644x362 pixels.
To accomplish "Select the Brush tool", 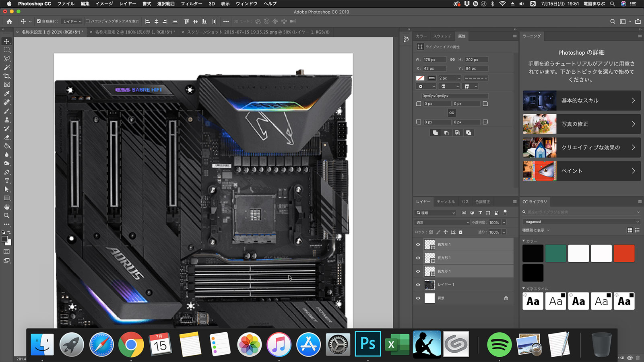I will [7, 111].
